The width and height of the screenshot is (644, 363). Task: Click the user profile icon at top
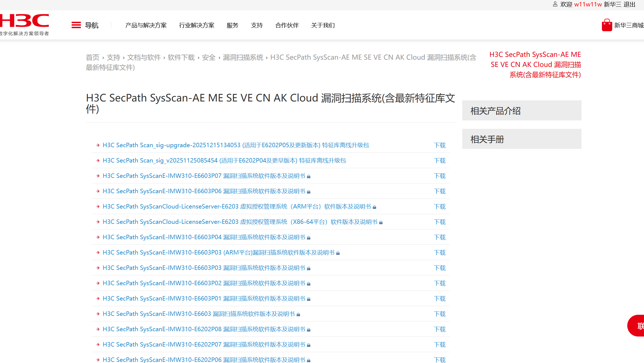coord(555,4)
